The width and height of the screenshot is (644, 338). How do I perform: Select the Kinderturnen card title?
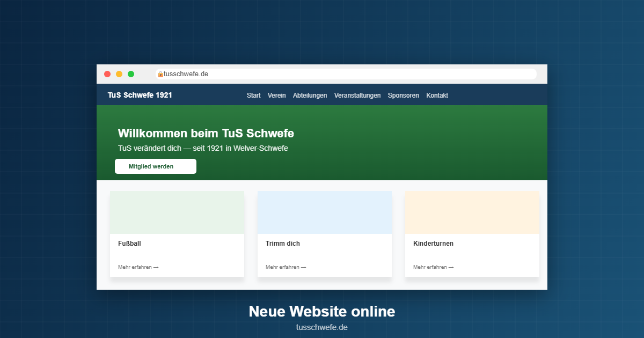(434, 244)
